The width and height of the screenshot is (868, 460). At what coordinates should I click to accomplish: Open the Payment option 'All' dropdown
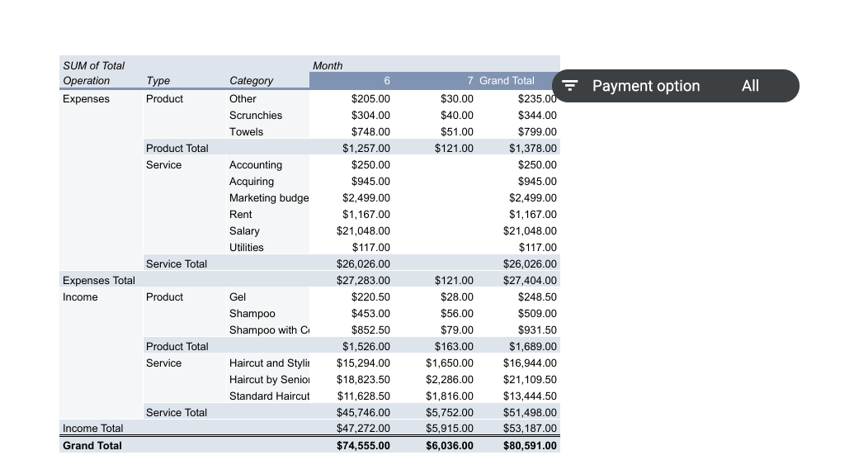750,86
